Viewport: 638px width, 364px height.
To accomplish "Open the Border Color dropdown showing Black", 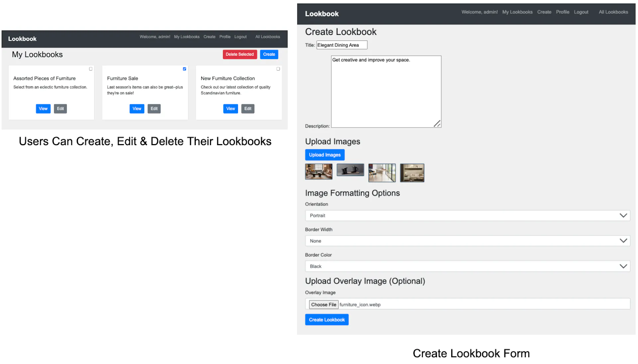I will [x=468, y=266].
